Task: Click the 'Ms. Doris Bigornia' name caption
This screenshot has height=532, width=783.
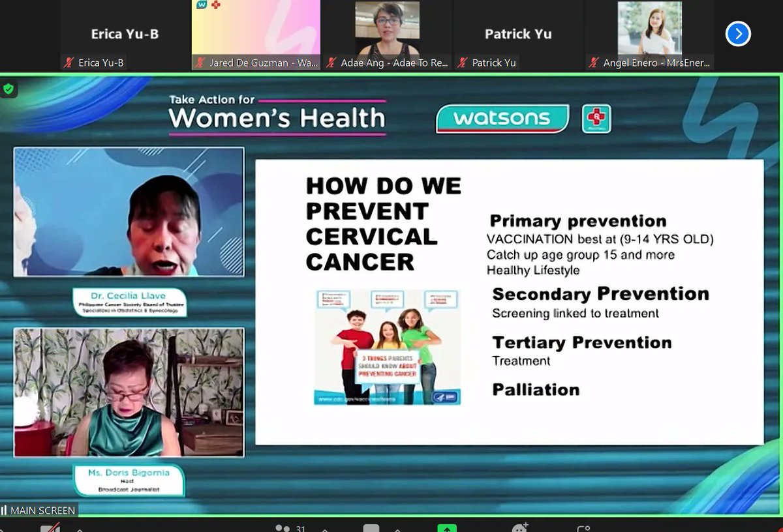Action: [129, 472]
